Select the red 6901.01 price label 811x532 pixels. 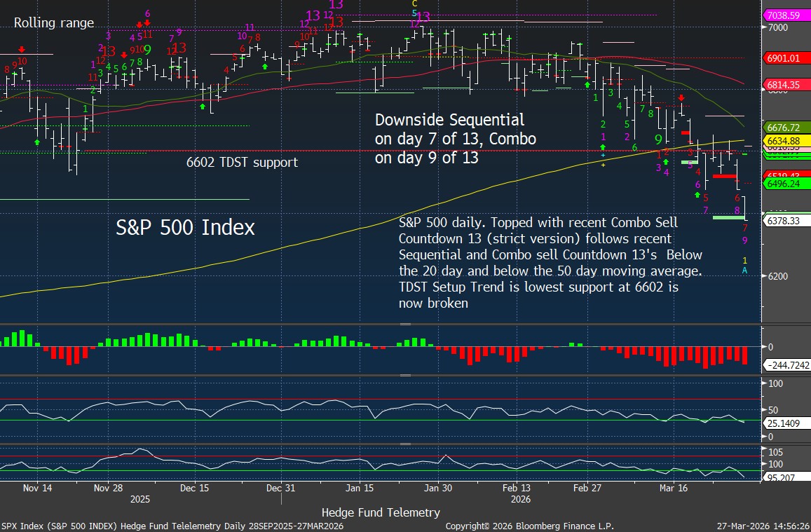pos(784,59)
